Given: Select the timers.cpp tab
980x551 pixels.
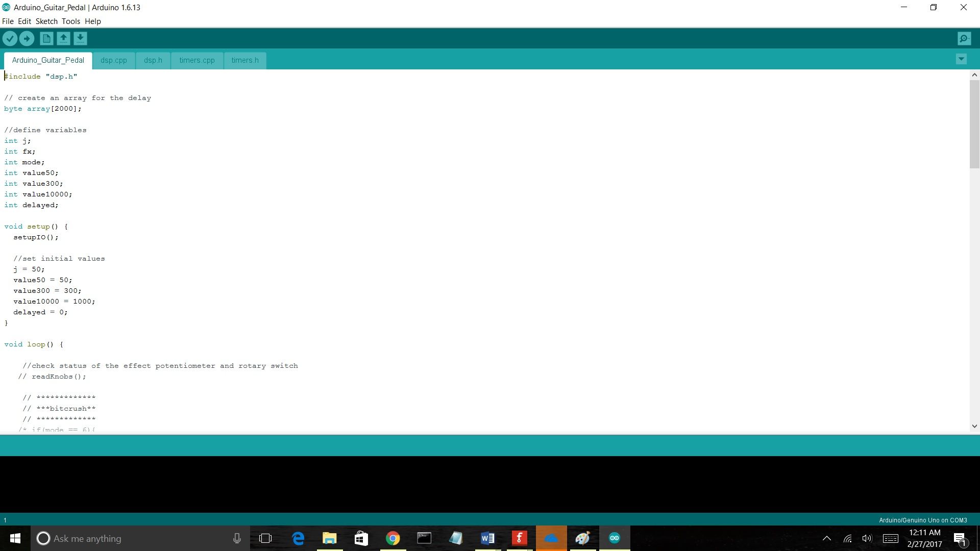Looking at the screenshot, I should click(x=197, y=60).
